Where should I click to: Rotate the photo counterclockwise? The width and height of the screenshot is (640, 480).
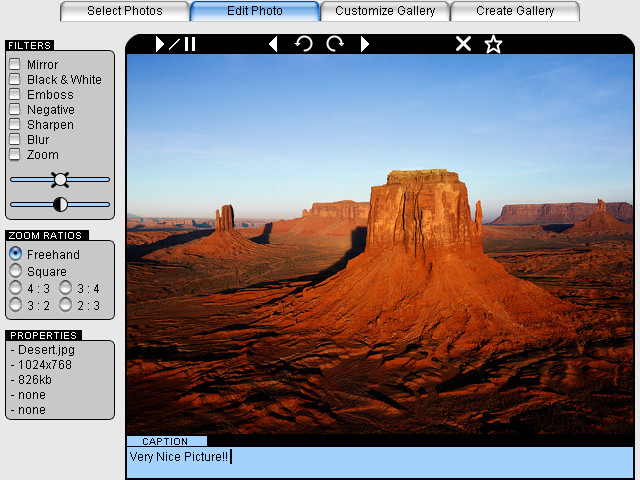304,44
